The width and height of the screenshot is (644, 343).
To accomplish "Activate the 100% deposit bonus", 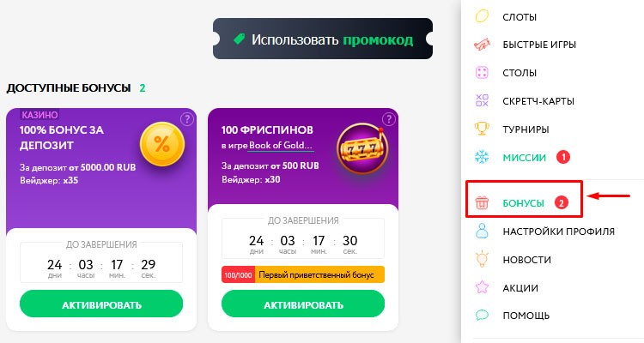I will pyautogui.click(x=101, y=304).
